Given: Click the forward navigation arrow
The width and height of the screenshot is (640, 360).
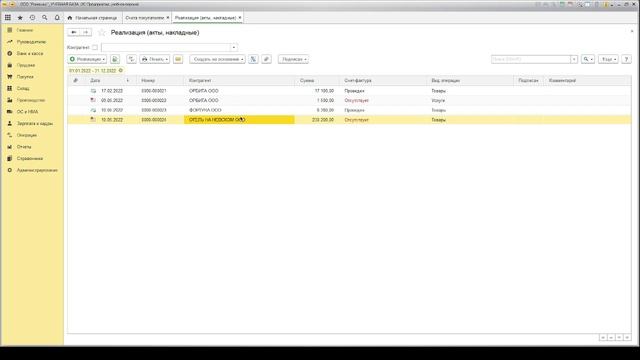Looking at the screenshot, I should [x=86, y=32].
